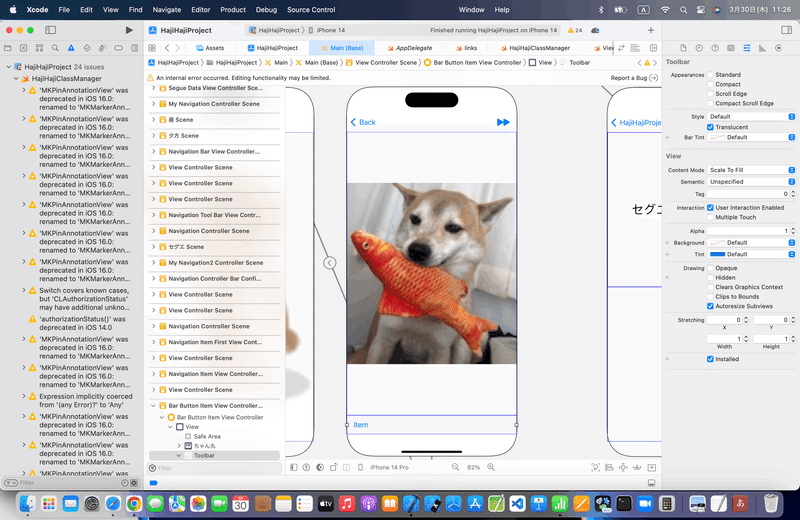Image resolution: width=800 pixels, height=520 pixels.
Task: Collapse HajiHajiProject 24 issues group
Action: point(8,67)
